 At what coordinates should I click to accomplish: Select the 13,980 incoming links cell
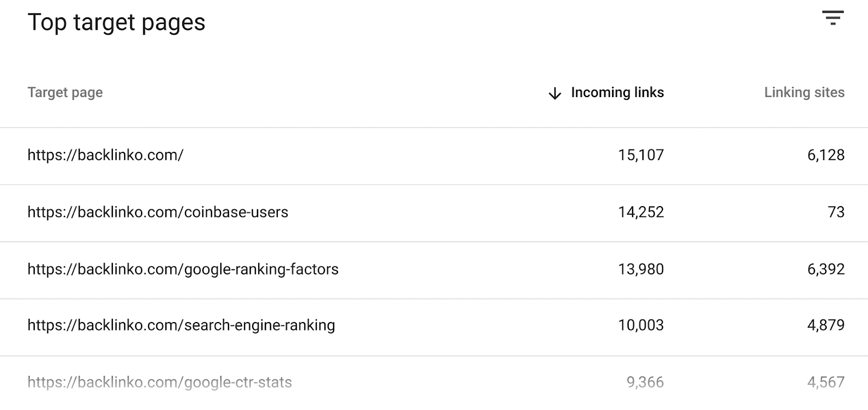(641, 270)
